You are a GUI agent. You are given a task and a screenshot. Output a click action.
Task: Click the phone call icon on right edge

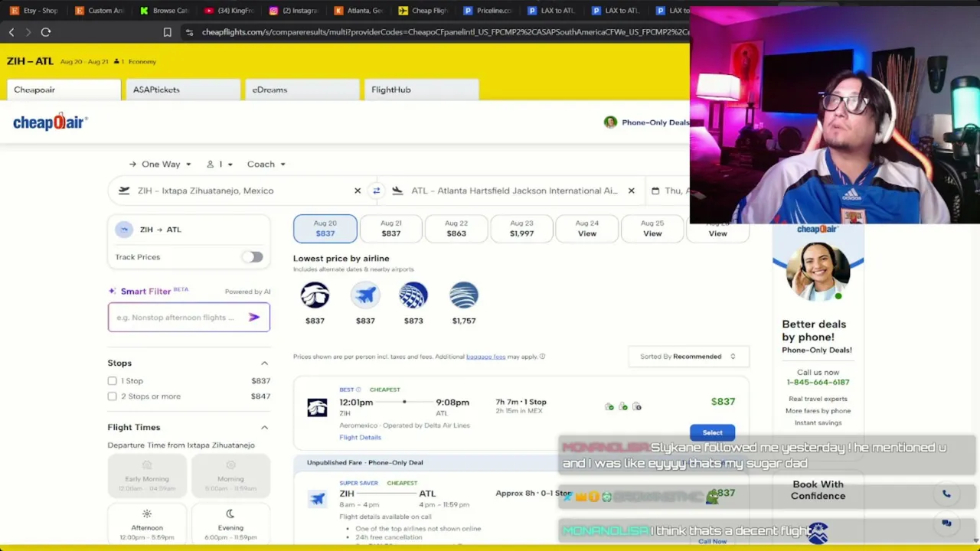[946, 494]
